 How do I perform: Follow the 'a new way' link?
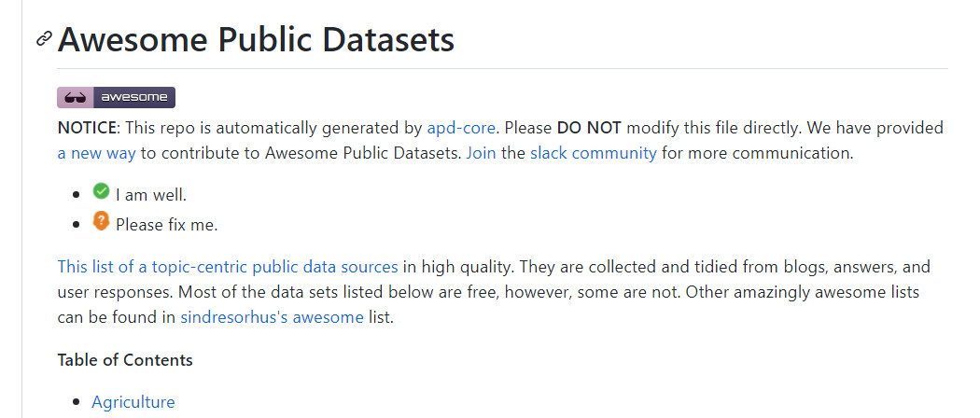tap(96, 153)
